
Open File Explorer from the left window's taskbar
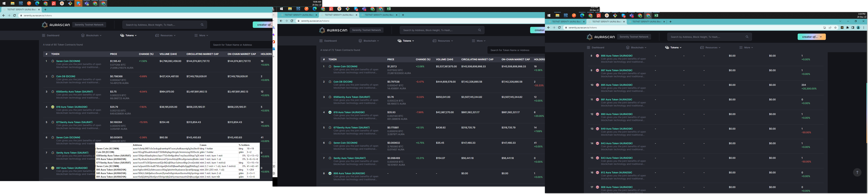pyautogui.click(x=12, y=3)
